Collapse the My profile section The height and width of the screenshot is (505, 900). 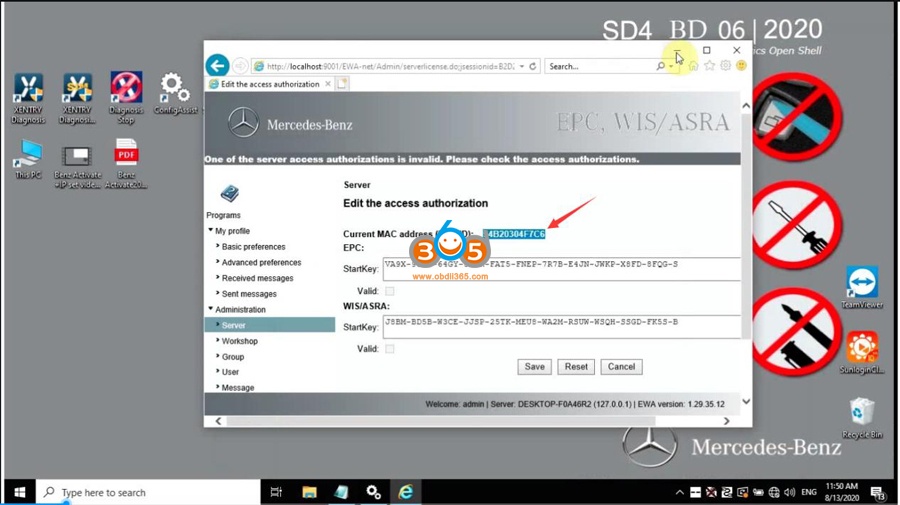tap(211, 231)
